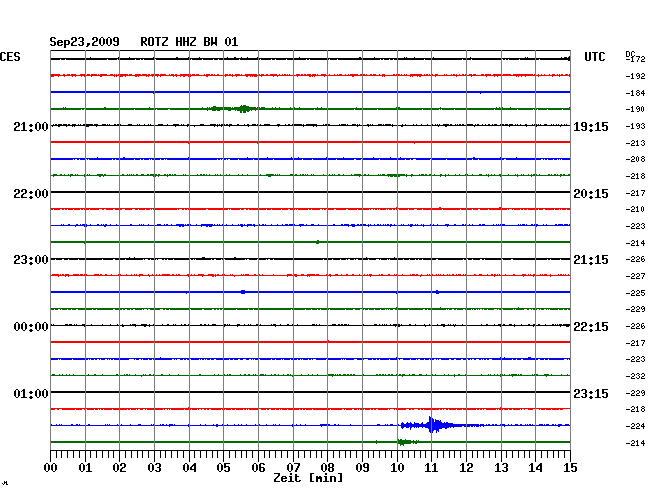Click the CES time zone heading

(x=10, y=57)
